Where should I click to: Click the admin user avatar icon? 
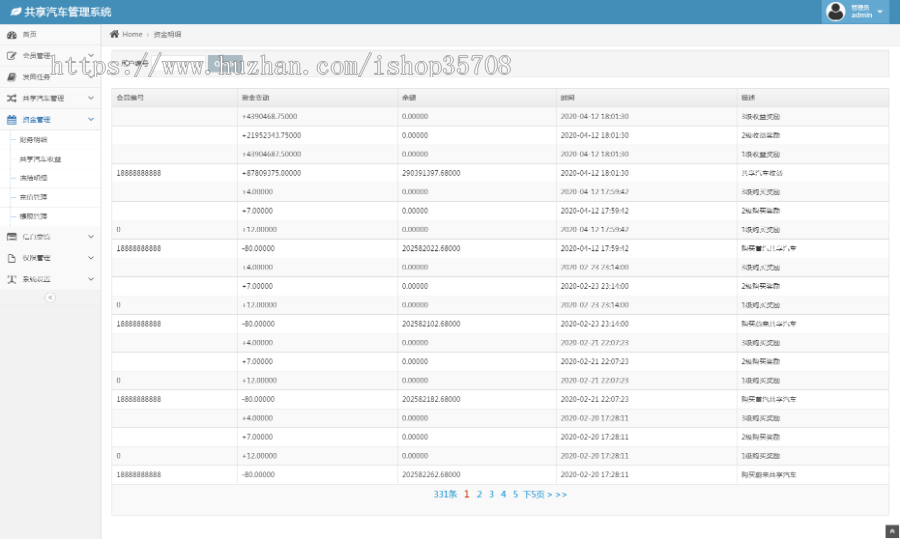pyautogui.click(x=836, y=11)
